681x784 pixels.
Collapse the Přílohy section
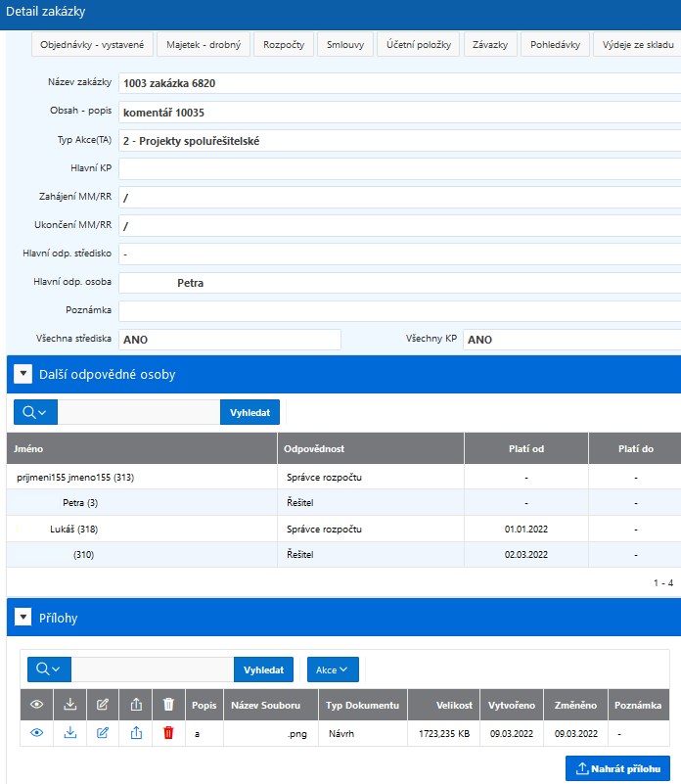coord(23,617)
